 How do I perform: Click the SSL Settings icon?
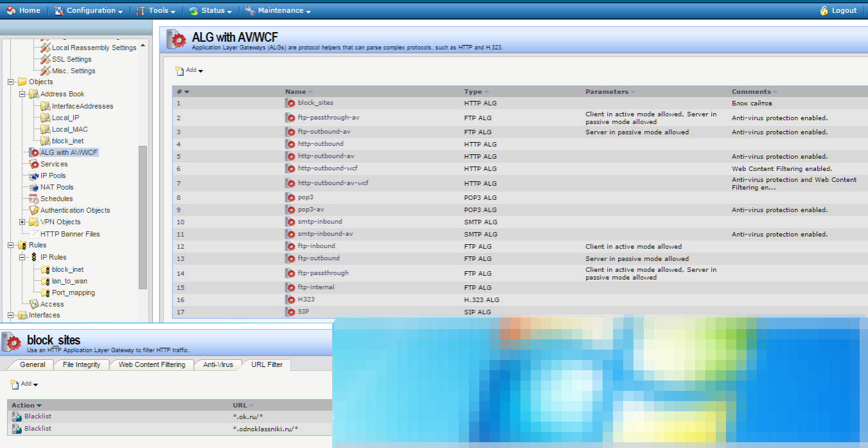(46, 59)
